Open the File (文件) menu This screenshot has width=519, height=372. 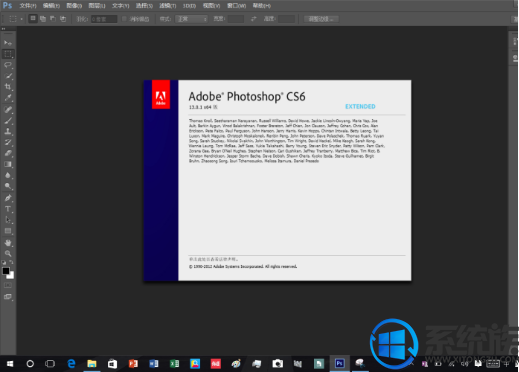pyautogui.click(x=28, y=6)
